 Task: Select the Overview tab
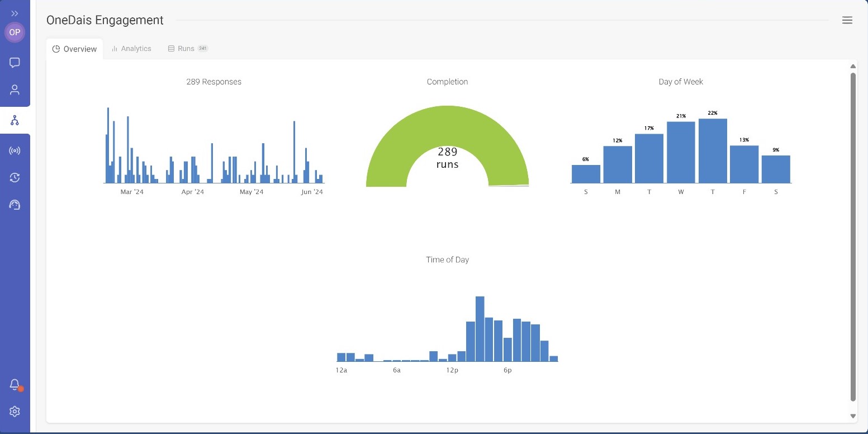click(74, 49)
